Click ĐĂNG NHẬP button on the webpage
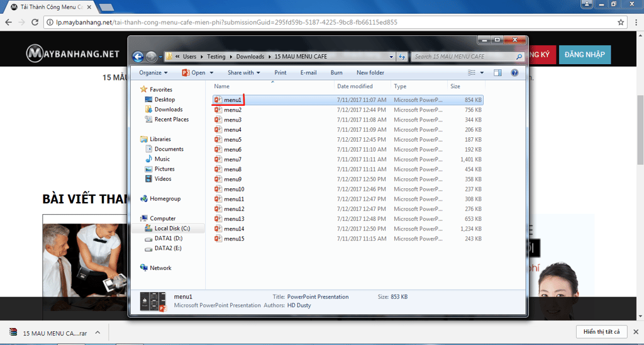This screenshot has width=644, height=345. pyautogui.click(x=585, y=55)
